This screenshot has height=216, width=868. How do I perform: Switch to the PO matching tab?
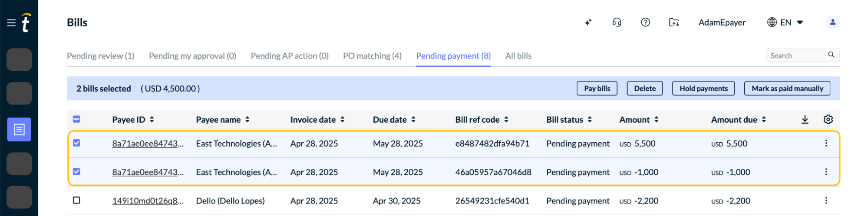tap(372, 56)
